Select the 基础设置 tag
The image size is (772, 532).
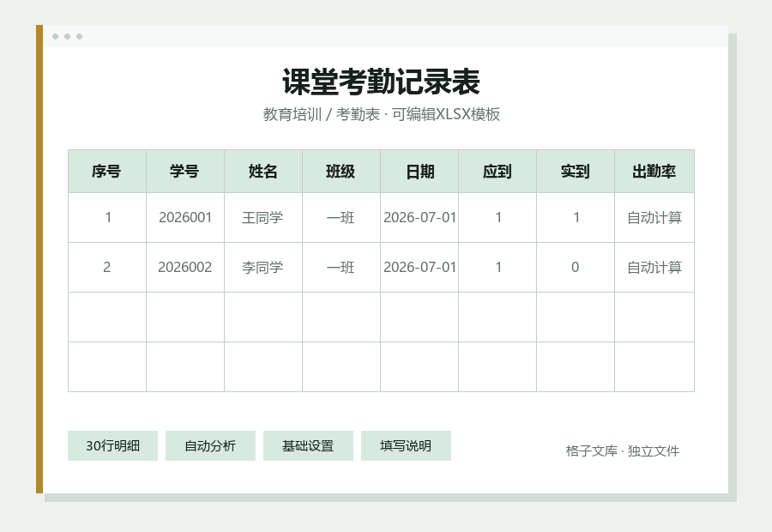tap(308, 446)
